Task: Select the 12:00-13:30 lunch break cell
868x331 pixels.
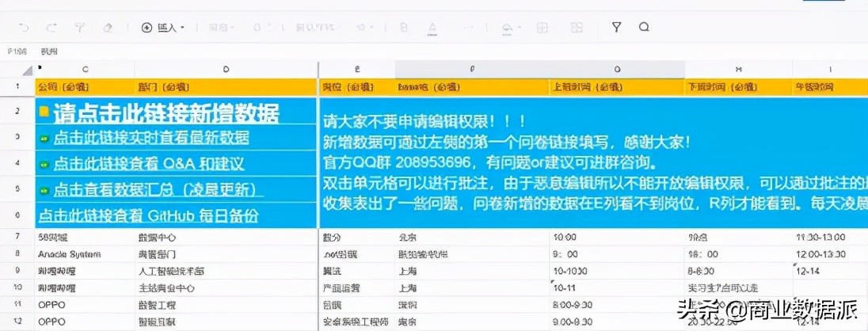Action: (x=830, y=254)
